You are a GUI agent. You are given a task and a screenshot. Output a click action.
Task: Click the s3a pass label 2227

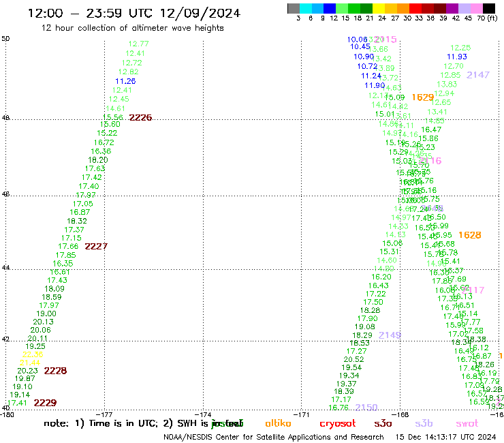(x=96, y=247)
